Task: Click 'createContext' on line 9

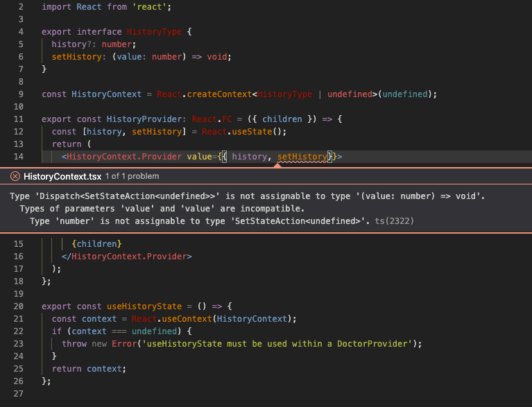Action: (x=219, y=94)
